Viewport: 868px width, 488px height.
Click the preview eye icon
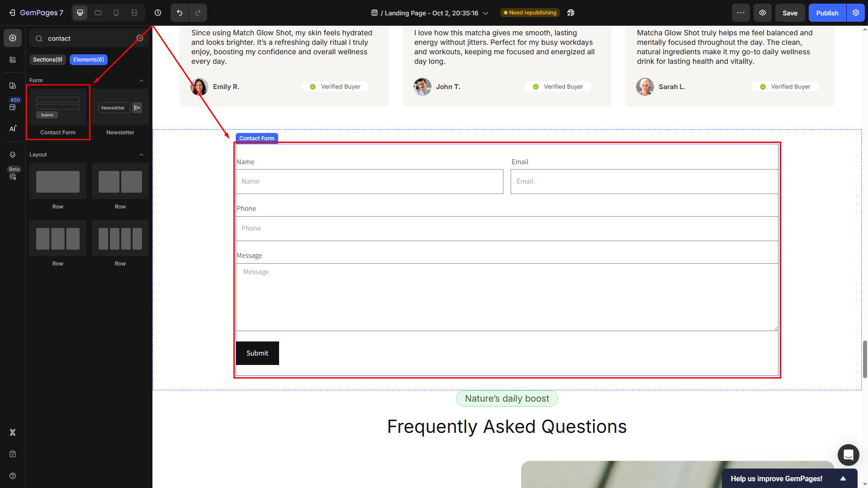(x=763, y=13)
